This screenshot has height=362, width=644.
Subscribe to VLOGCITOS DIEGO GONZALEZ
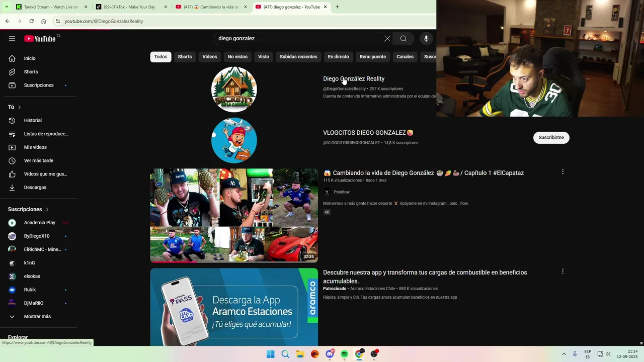pyautogui.click(x=551, y=137)
